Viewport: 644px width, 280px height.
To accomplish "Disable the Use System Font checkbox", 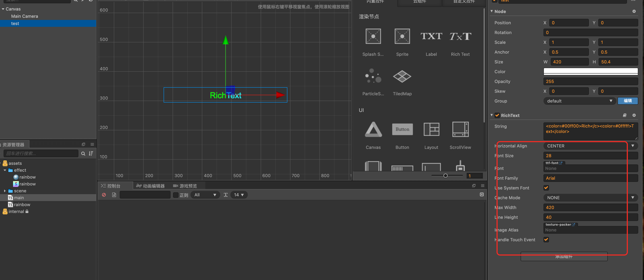I will coord(546,188).
